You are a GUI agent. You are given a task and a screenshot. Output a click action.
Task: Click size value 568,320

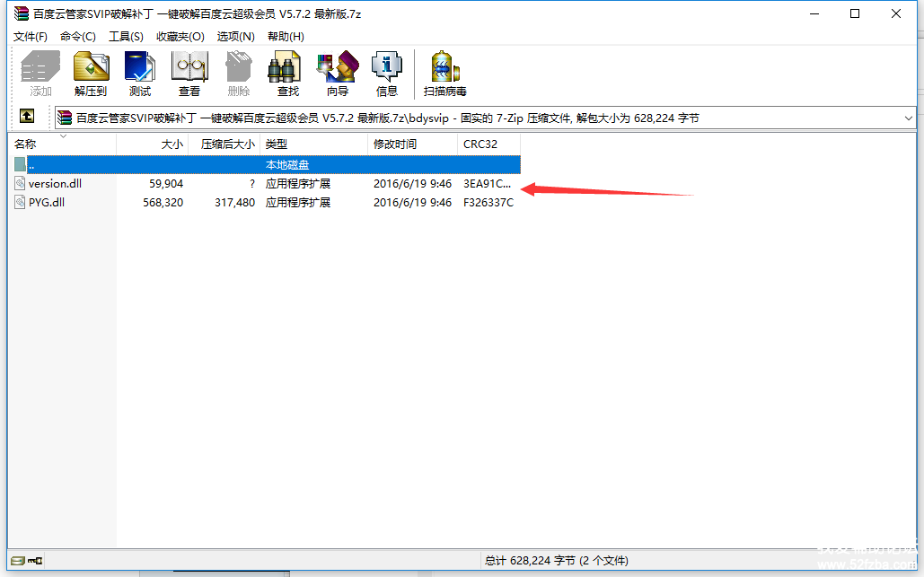coord(163,203)
